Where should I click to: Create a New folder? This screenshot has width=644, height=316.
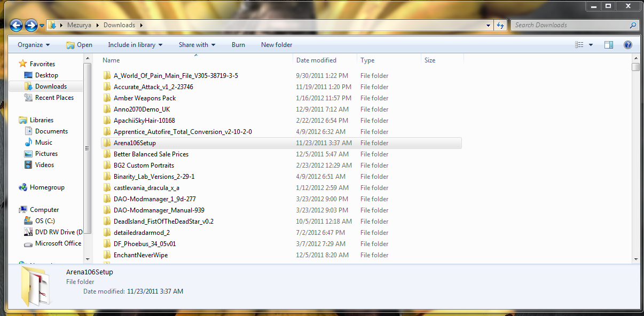[277, 45]
